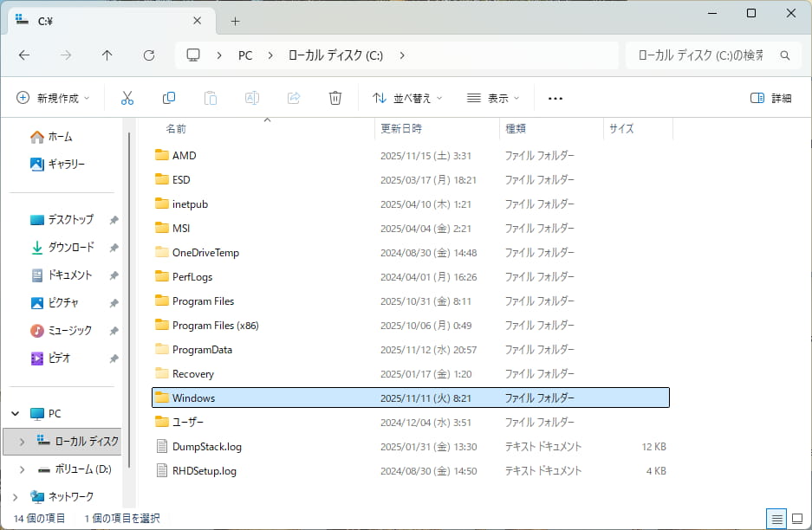Click the Refresh icon beside address bar
This screenshot has width=812, height=530.
(x=149, y=55)
